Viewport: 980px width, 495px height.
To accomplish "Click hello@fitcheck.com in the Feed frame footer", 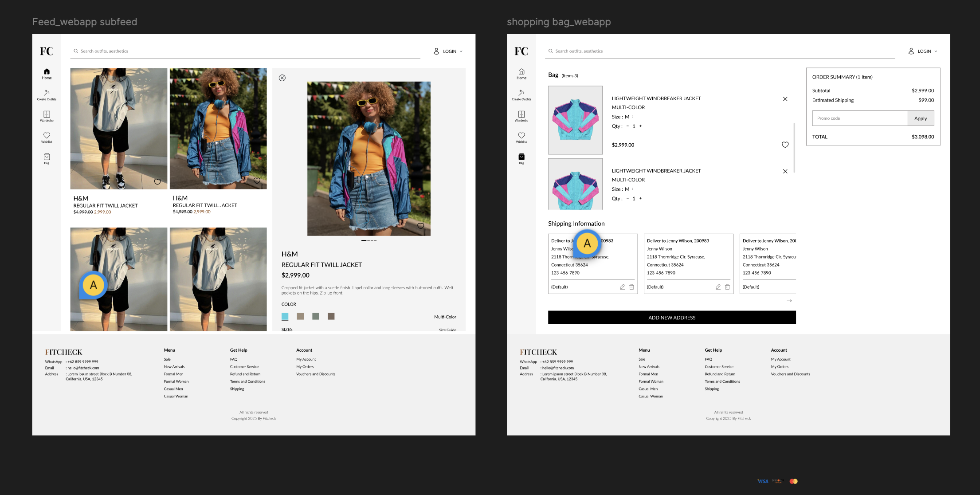I will tap(83, 368).
